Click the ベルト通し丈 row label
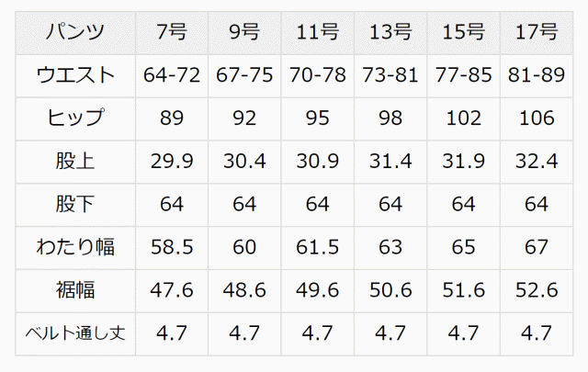 (x=74, y=333)
